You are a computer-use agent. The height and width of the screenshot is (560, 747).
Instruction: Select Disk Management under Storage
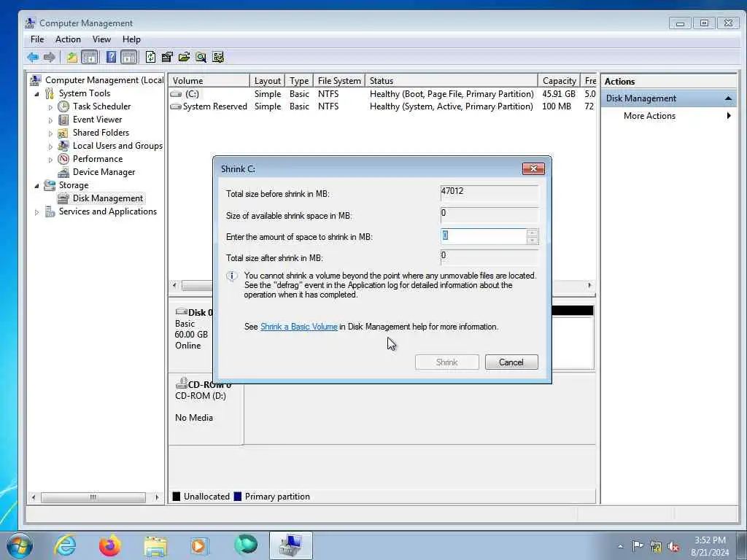pyautogui.click(x=108, y=198)
